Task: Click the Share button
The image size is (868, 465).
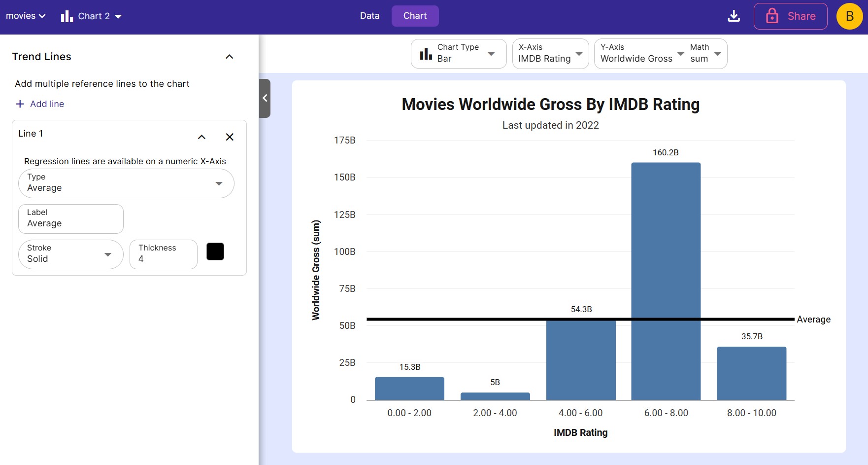Action: [x=790, y=16]
